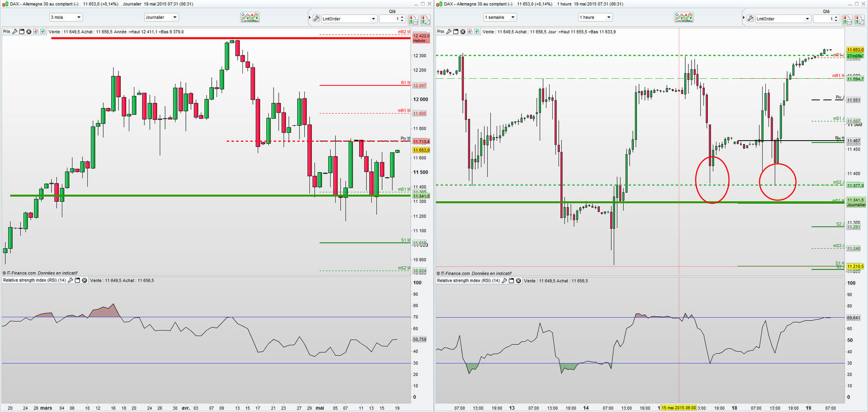Click the 12 422,0 Hebdo price label

(421, 38)
